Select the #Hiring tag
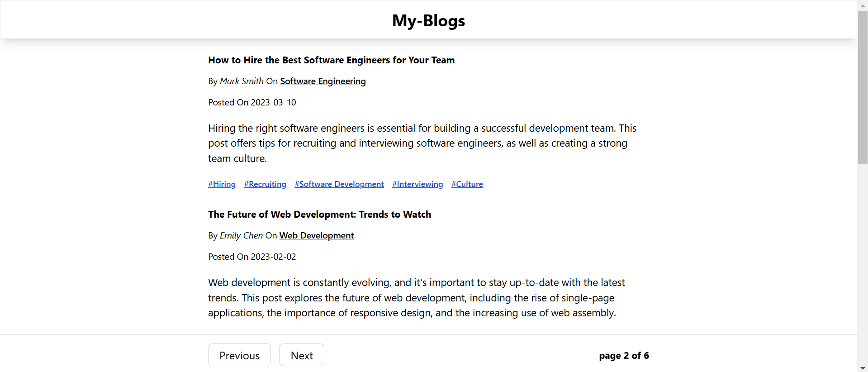 pos(222,184)
